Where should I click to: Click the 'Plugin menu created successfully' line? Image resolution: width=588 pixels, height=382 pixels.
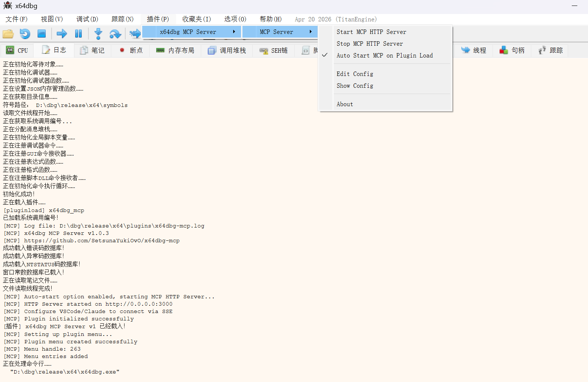click(70, 342)
